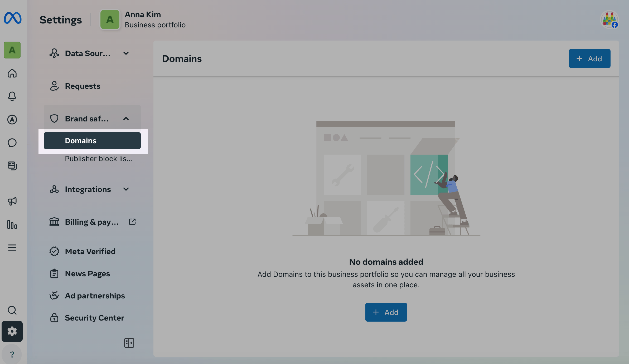Screen dimensions: 629x364
Task: Open the Home icon in left rail
Action: coord(12,74)
